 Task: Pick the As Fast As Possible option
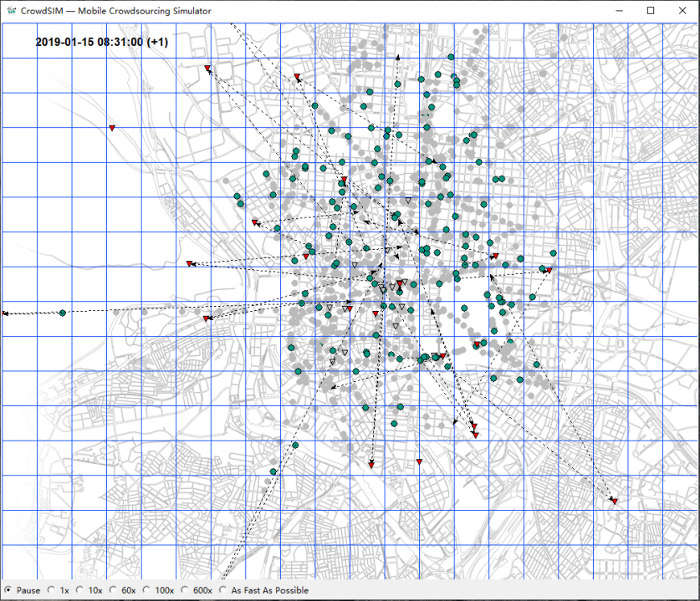(x=222, y=590)
